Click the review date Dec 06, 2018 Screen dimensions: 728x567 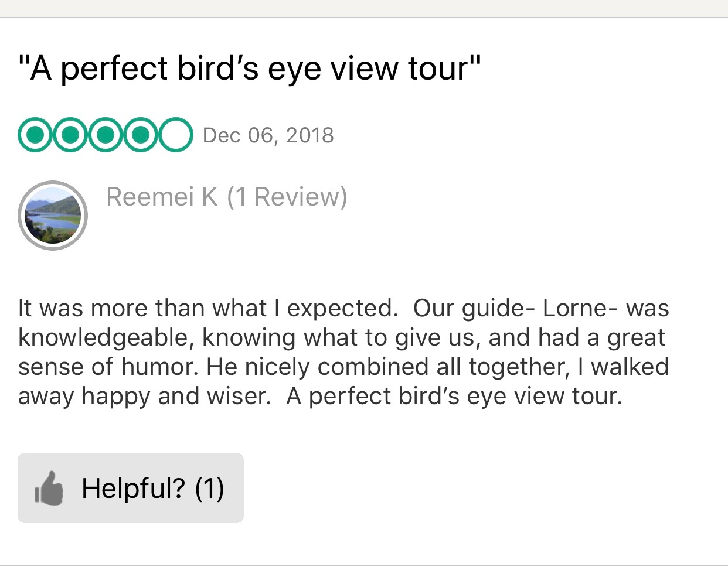coord(268,135)
